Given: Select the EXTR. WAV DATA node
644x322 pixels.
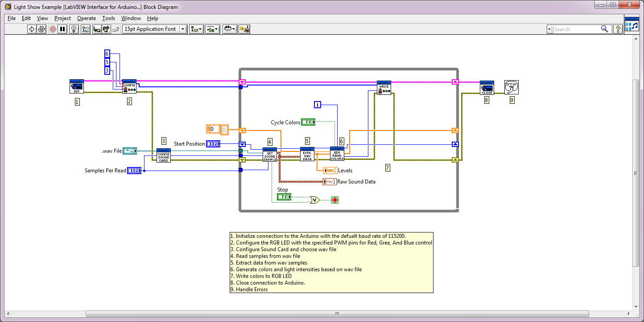Looking at the screenshot, I should 307,154.
